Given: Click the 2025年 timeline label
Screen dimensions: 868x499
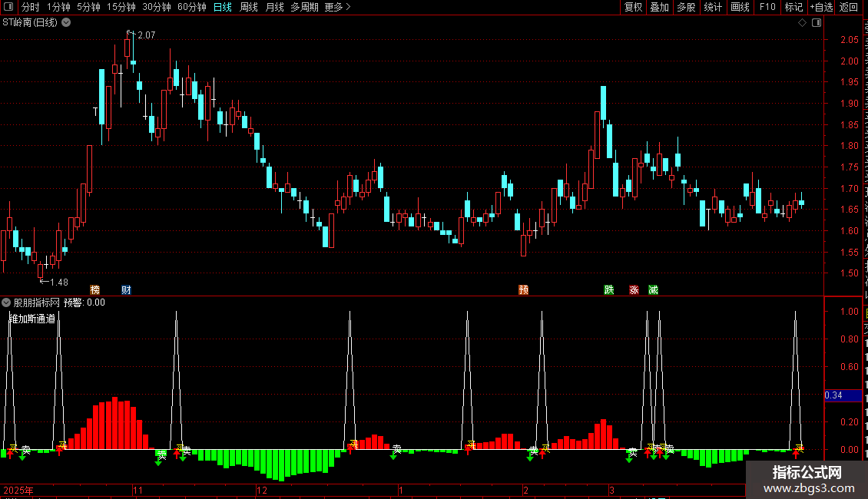Looking at the screenshot, I should 18,490.
